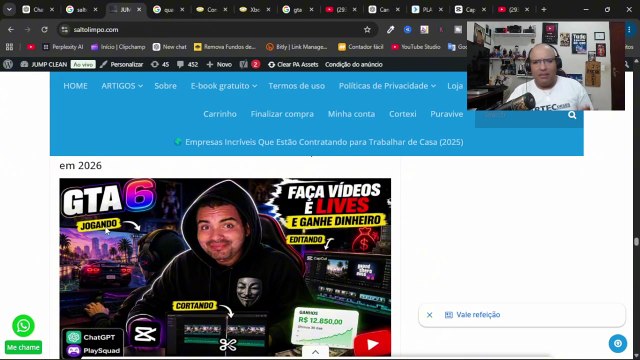Open YouTube Studio bookmark
Screen dimensions: 640x360
(x=416, y=47)
